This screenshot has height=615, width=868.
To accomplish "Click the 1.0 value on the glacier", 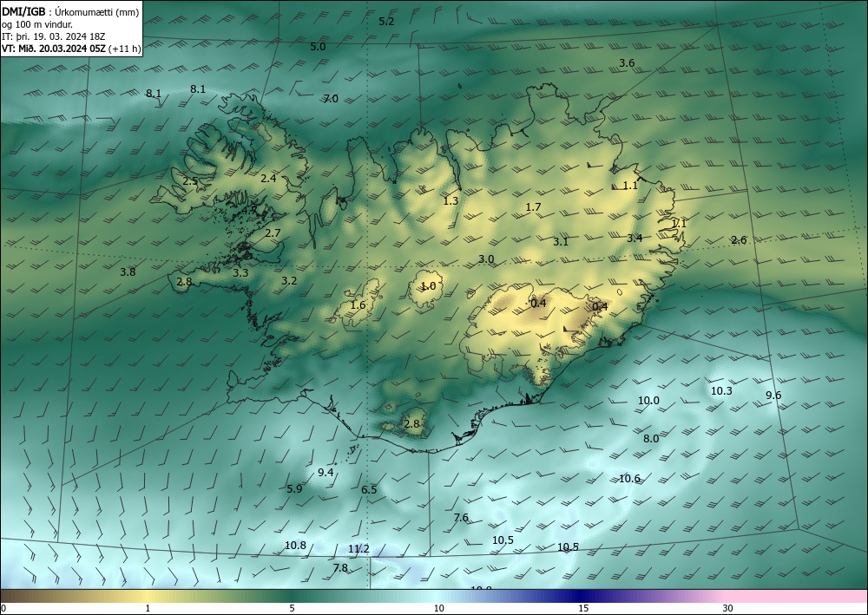I will click(428, 286).
